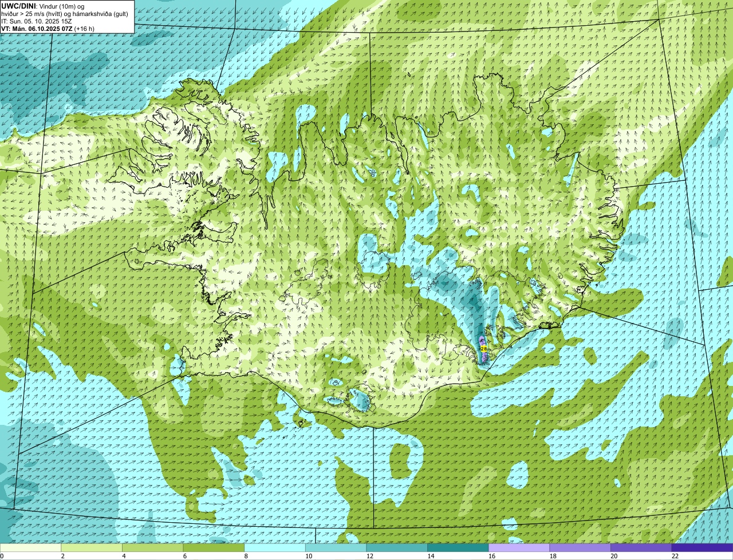Viewport: 733px width, 560px height.
Task: Click the legend scale label '22'
Action: (675, 556)
